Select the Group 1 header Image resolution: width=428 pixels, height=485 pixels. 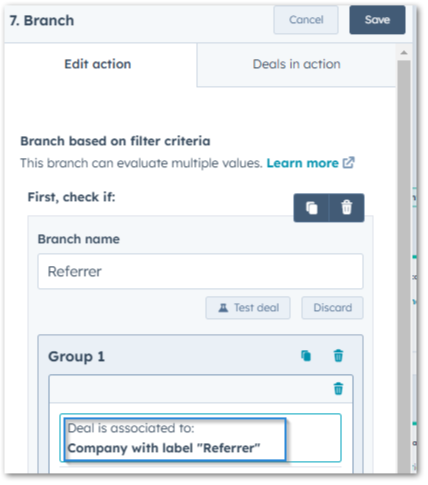[200, 356]
